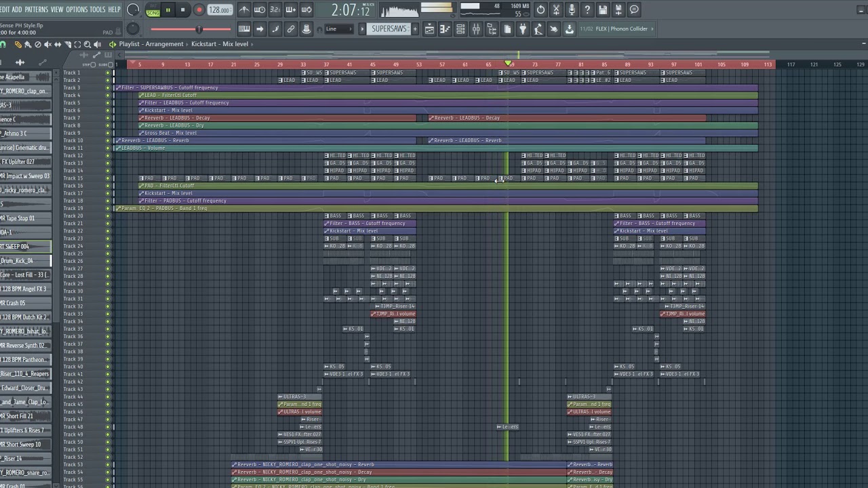Toggle the blend recording overdub icon

290,9
